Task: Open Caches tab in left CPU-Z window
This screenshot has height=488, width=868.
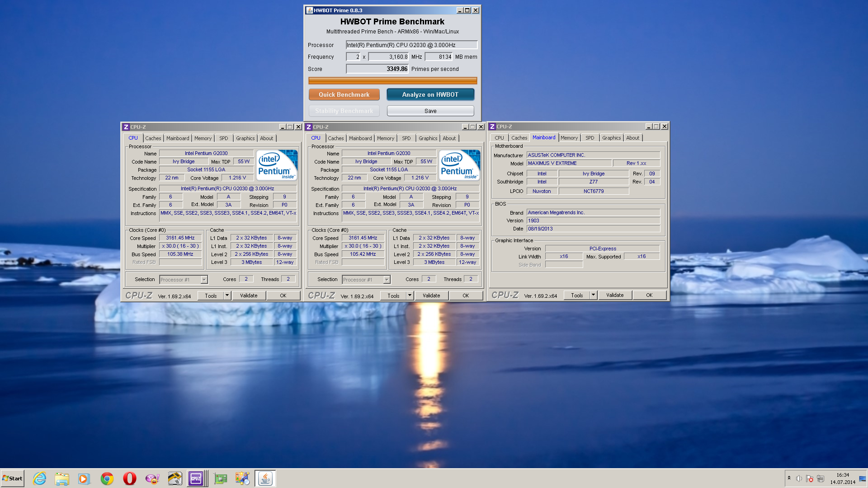Action: coord(153,138)
